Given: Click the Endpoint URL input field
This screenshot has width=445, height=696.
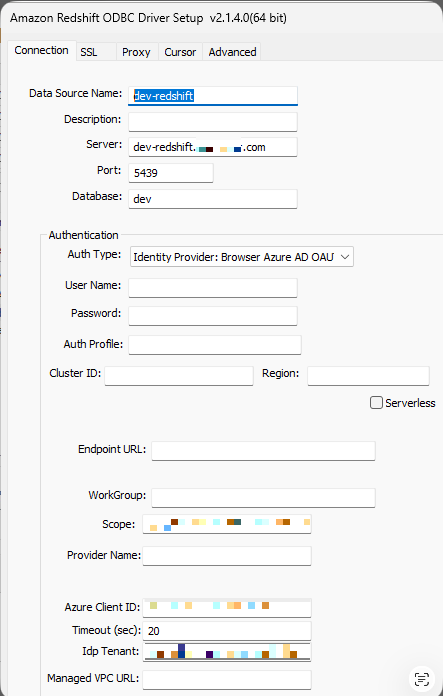Looking at the screenshot, I should pos(264,451).
